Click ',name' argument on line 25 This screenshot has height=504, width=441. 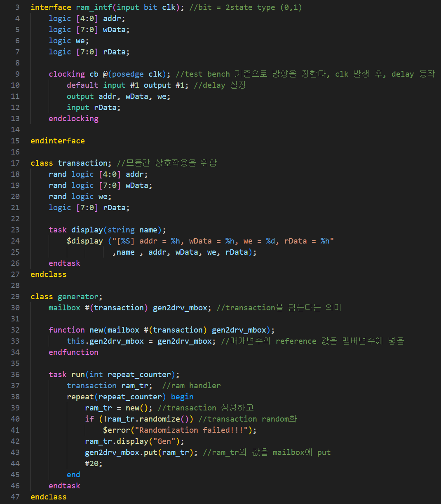pyautogui.click(x=123, y=252)
